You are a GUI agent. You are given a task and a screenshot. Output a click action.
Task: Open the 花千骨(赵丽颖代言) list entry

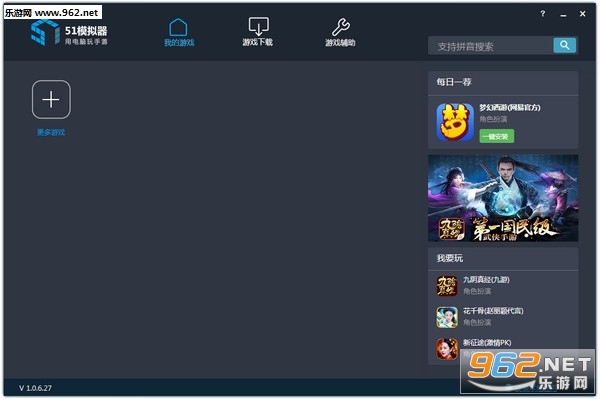(493, 311)
